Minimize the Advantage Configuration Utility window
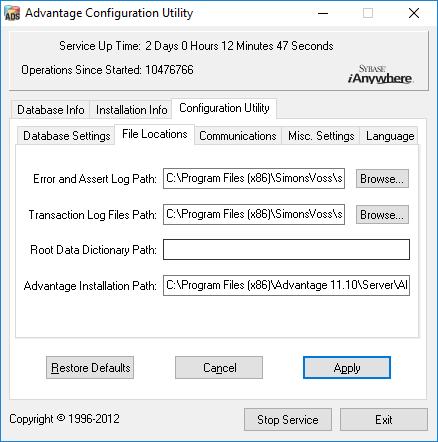 323,13
